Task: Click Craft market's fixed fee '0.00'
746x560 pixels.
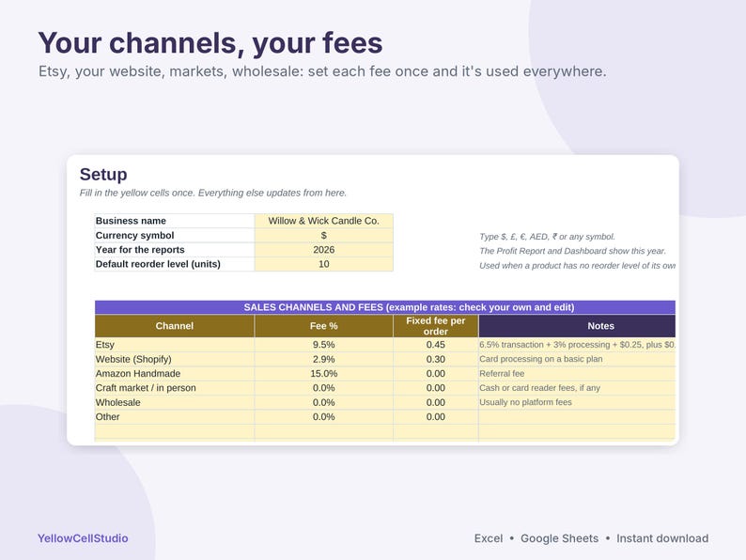Action: (436, 388)
